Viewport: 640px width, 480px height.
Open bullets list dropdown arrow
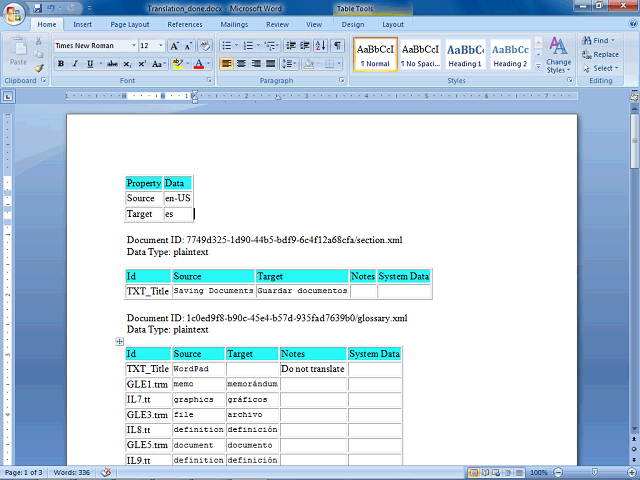point(236,46)
